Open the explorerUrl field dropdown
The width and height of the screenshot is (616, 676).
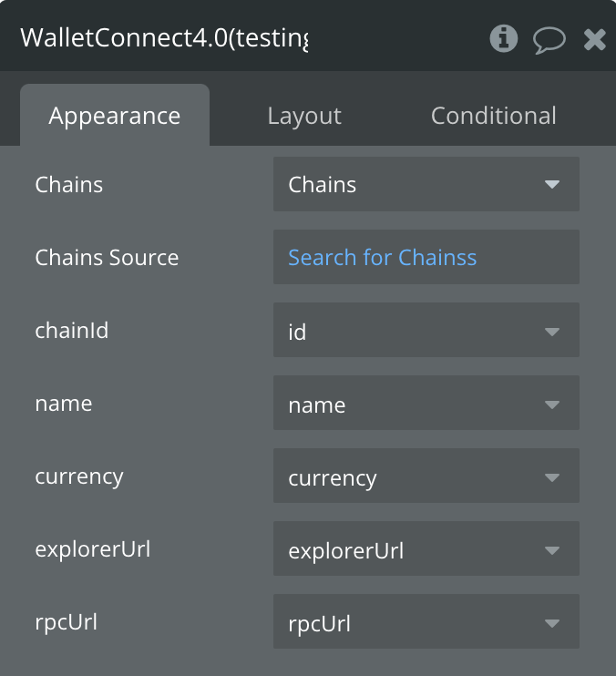426,550
